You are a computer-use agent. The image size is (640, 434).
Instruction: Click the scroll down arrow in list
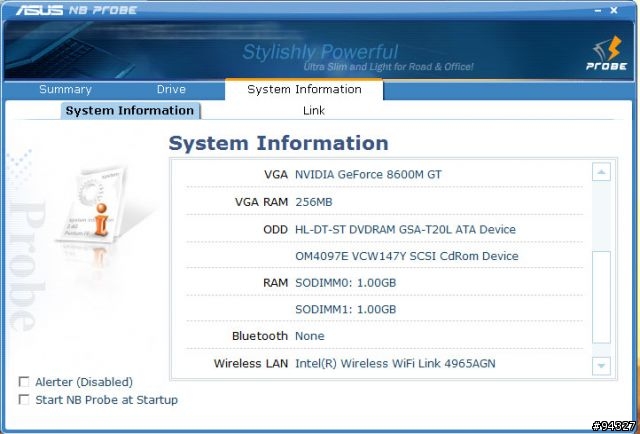[x=601, y=365]
